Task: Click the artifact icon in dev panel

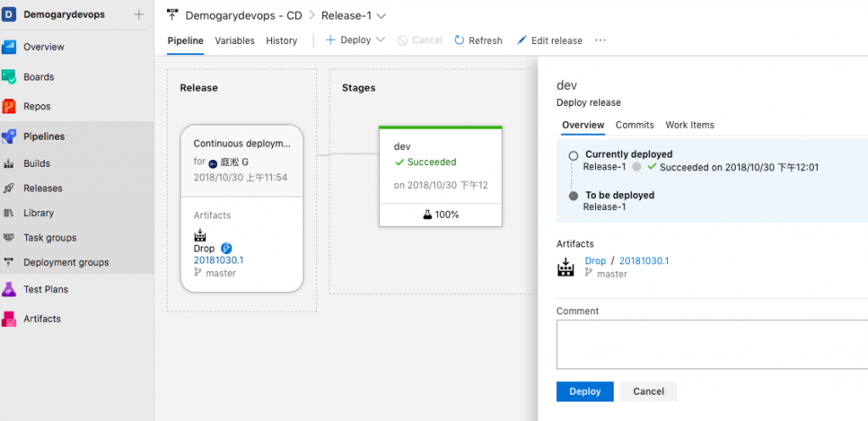Action: [565, 267]
